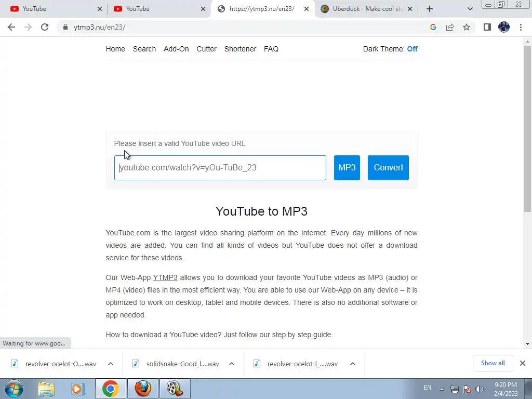Open the revolver-ocelot-I_....wav download

296,364
